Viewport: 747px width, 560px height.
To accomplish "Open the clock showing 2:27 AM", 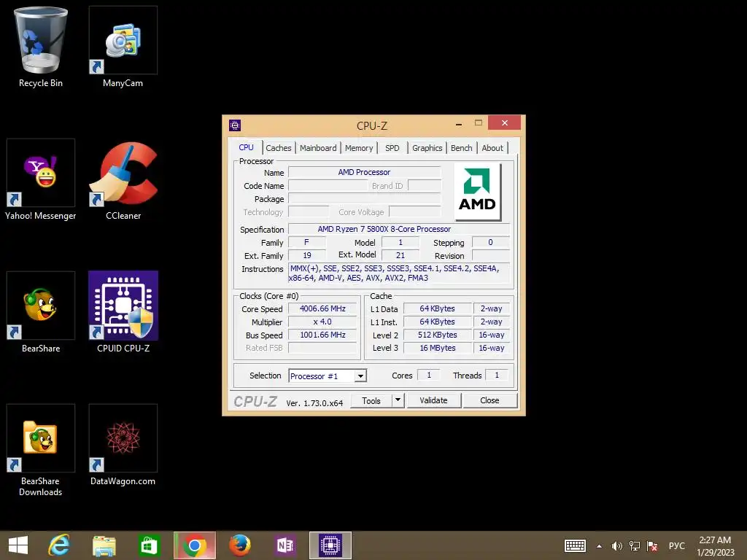I will [x=715, y=546].
